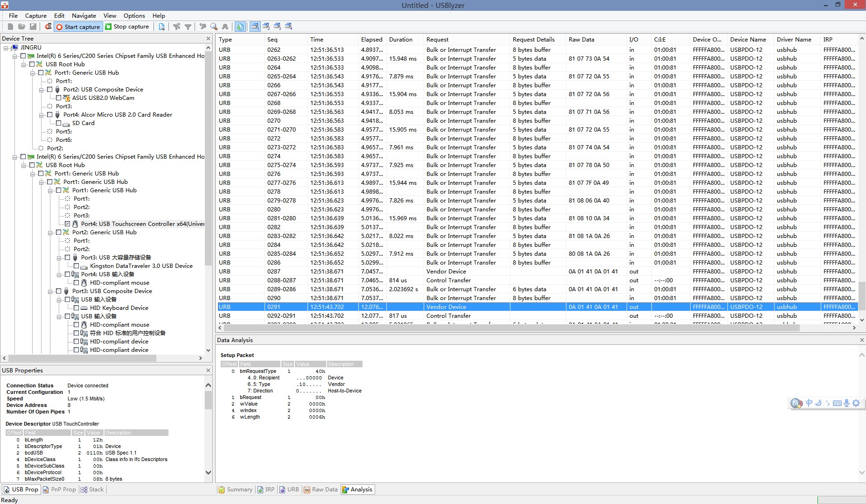Click the IME Chinese mode 中 icon
This screenshot has height=504, width=866.
click(809, 403)
